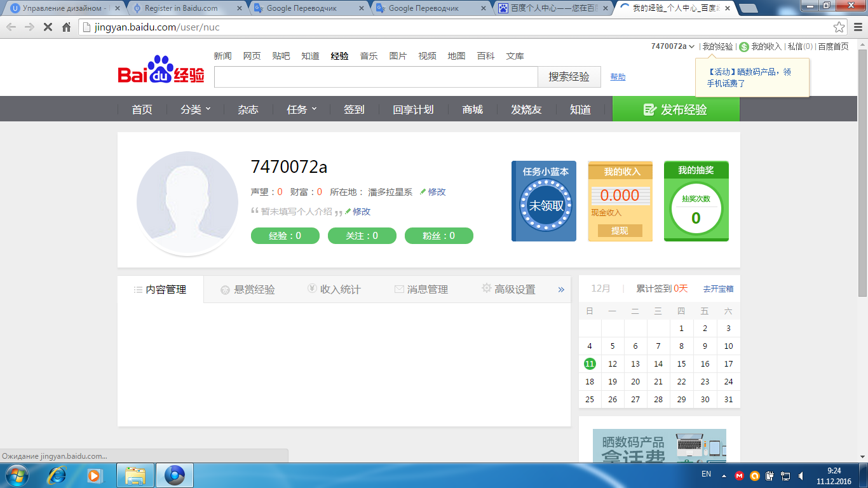Switch to the 收入统计 tab
This screenshot has height=488, width=868.
334,289
